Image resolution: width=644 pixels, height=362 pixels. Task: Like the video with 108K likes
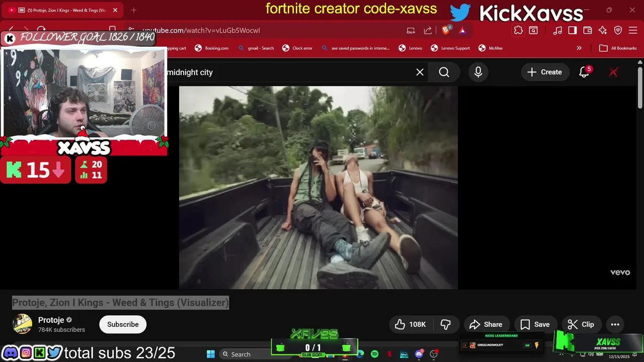[412, 324]
